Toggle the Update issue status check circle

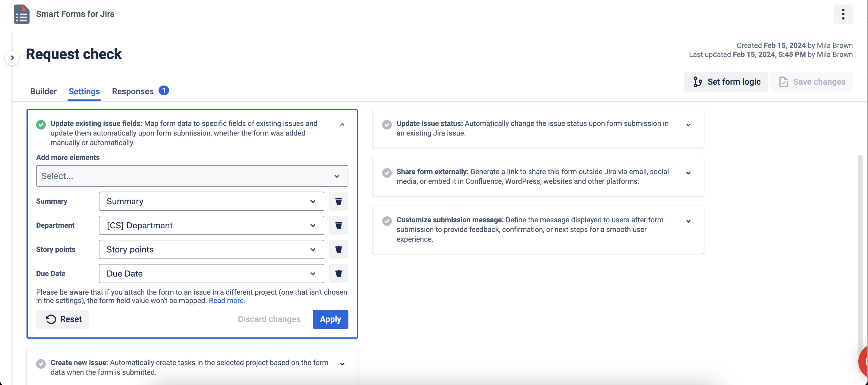coord(387,125)
